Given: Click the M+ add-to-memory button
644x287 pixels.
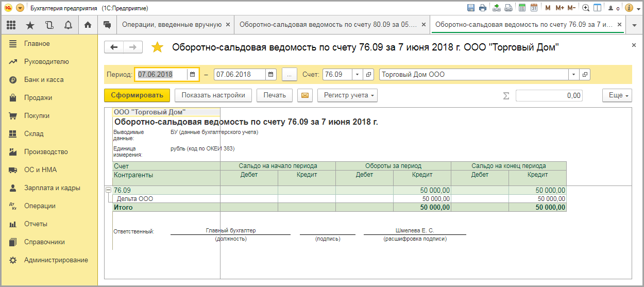Looking at the screenshot, I should (559, 8).
